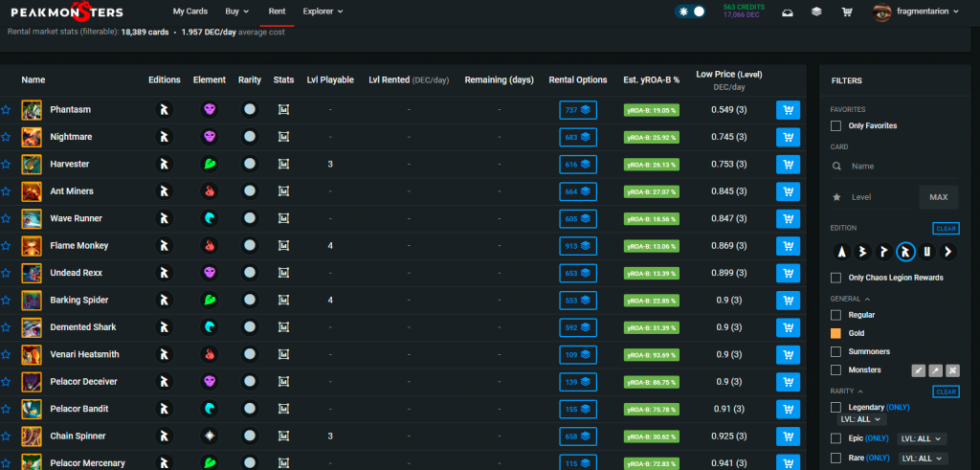Click the MAX level button

click(x=939, y=197)
